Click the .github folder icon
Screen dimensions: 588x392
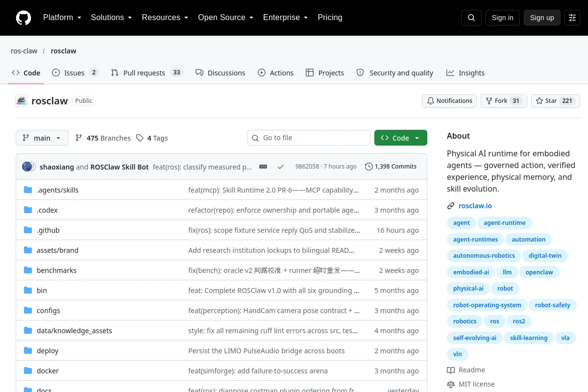click(28, 230)
